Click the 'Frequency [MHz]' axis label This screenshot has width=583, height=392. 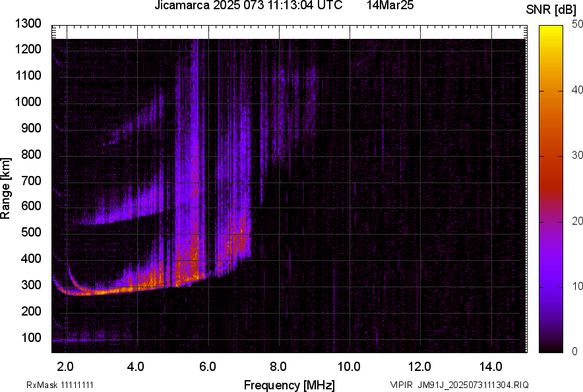(x=290, y=385)
